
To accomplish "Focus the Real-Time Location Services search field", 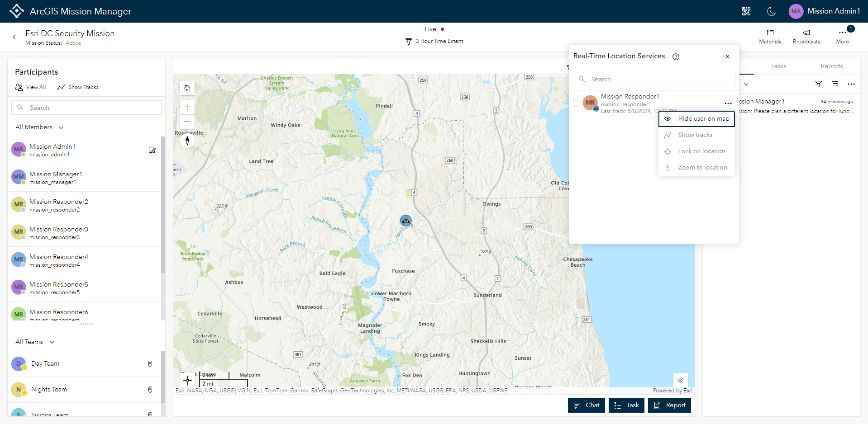I will [654, 79].
